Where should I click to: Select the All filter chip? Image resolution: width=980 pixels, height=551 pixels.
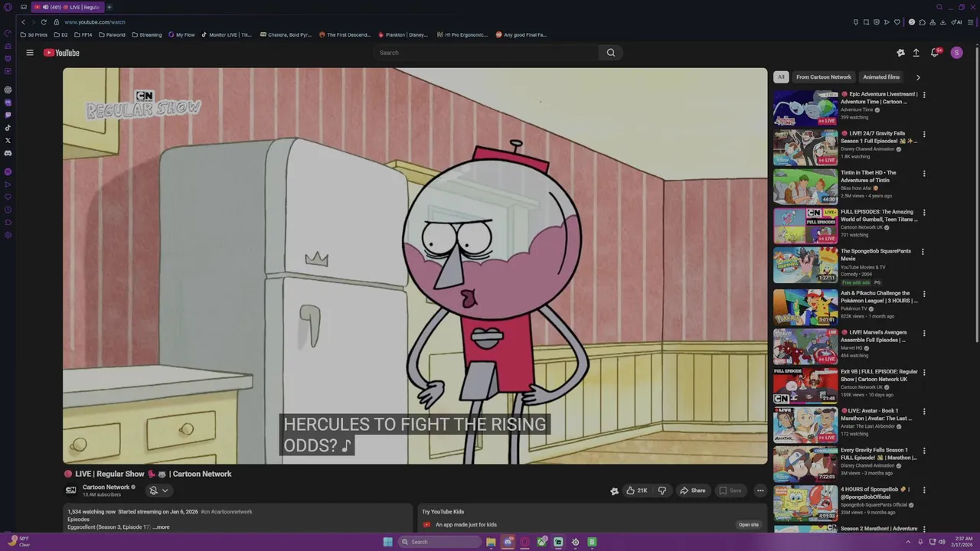[781, 77]
